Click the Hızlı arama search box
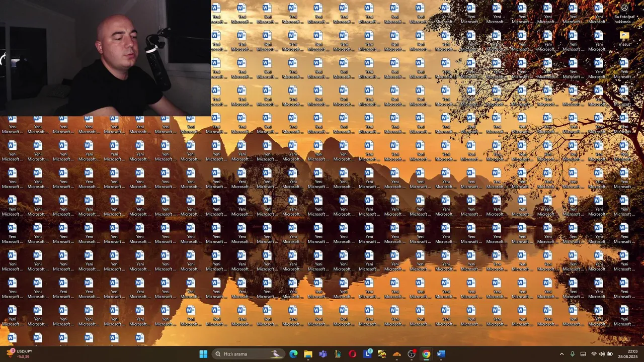 tap(248, 354)
